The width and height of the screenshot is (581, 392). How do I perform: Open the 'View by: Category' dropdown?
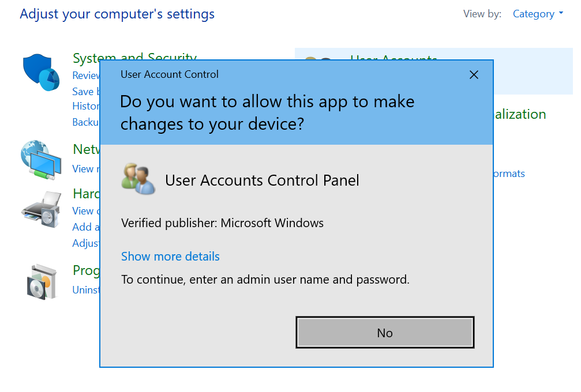538,13
